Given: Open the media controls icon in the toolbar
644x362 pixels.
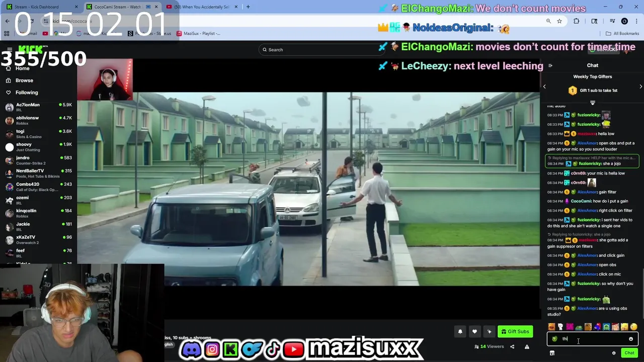Looking at the screenshot, I should point(612,21).
